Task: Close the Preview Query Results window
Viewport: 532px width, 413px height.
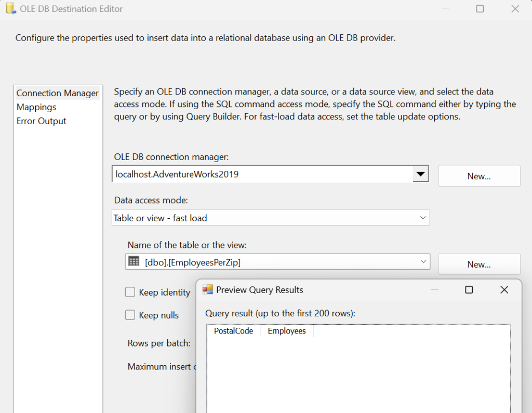Action: point(504,290)
